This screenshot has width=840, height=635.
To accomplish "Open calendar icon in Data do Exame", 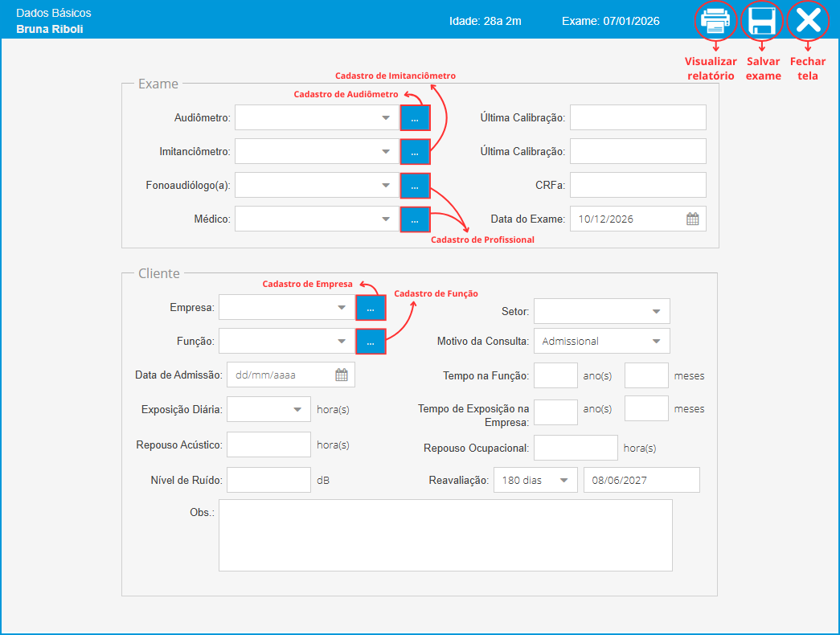I will coord(692,219).
